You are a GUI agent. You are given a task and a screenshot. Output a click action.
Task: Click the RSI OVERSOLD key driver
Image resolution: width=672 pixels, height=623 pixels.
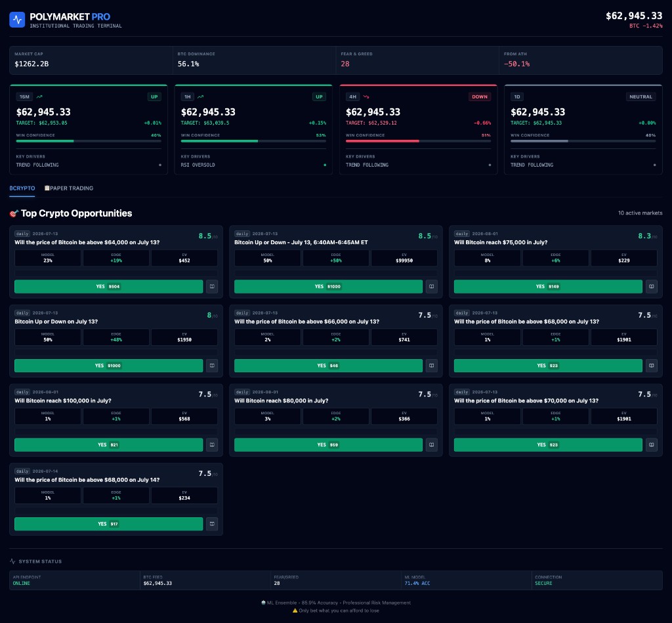pyautogui.click(x=198, y=165)
